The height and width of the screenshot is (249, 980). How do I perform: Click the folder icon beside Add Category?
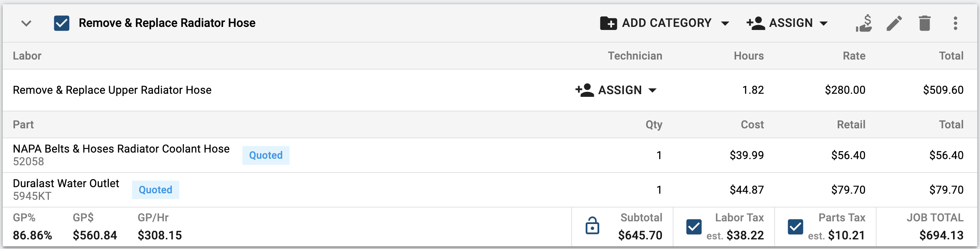608,23
